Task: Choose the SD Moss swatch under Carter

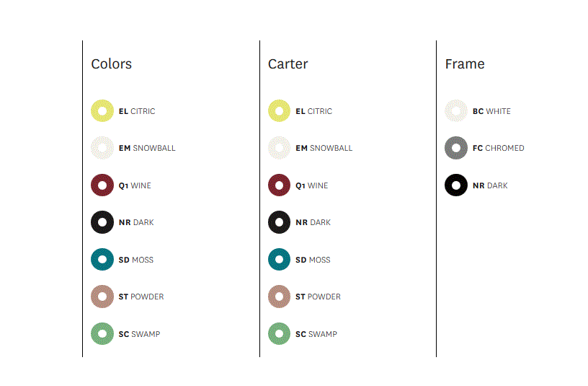Action: [x=279, y=260]
